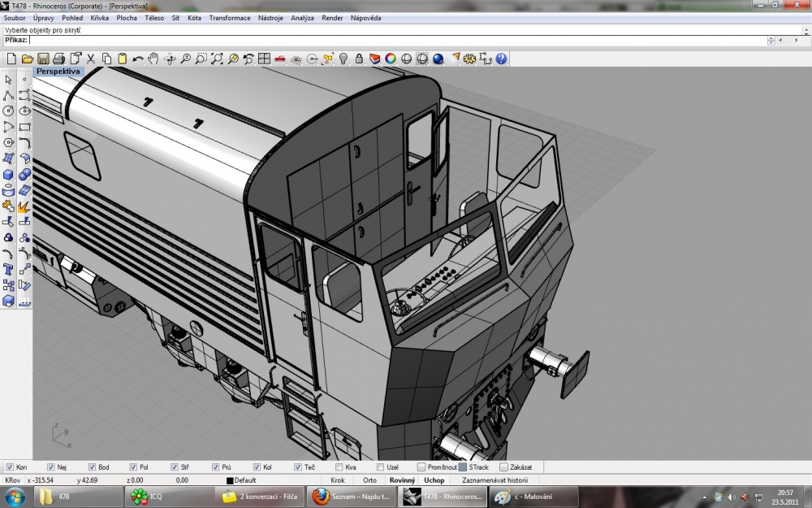The image size is (812, 508).
Task: Open the Transformace menu
Action: pyautogui.click(x=230, y=18)
